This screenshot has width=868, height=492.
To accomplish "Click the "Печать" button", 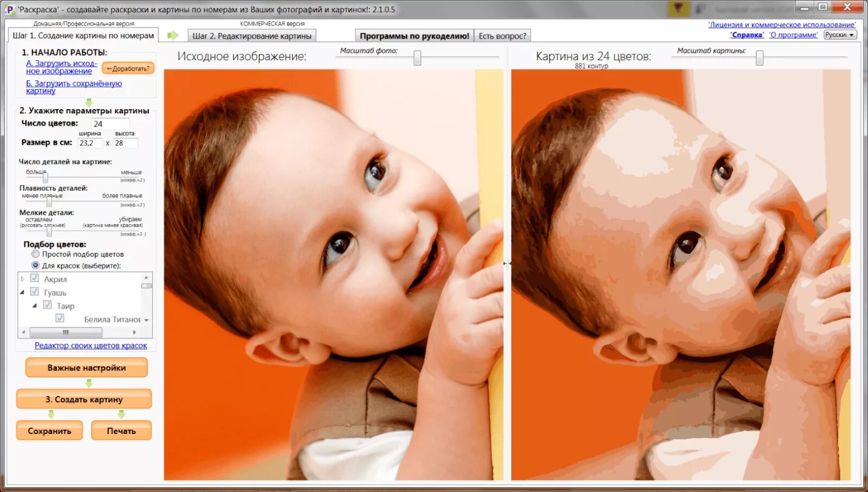I will (122, 430).
